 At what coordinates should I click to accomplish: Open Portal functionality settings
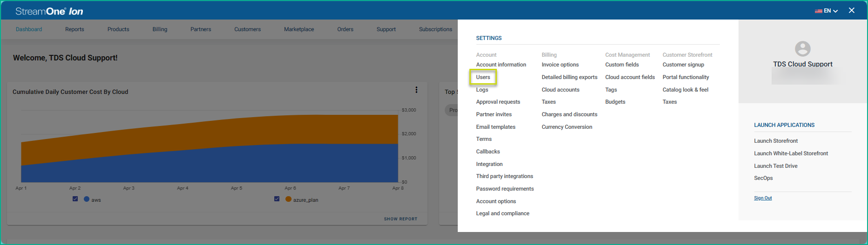click(685, 77)
